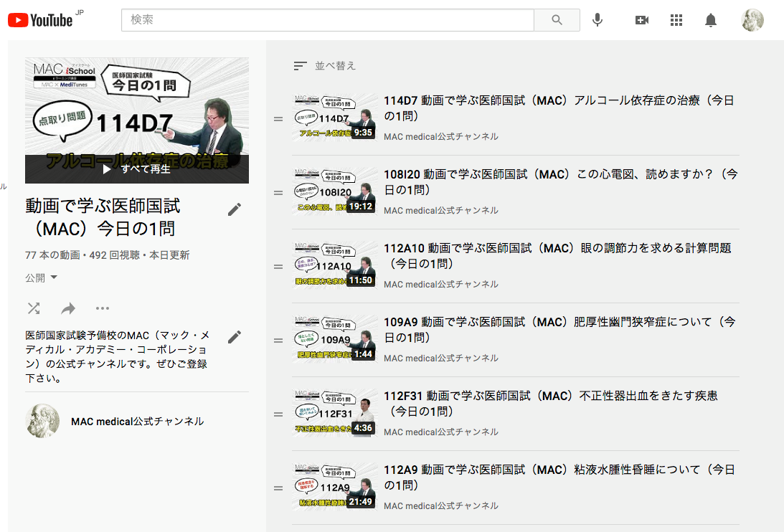Share the playlist via arrow icon
This screenshot has height=532, width=784.
[x=68, y=308]
